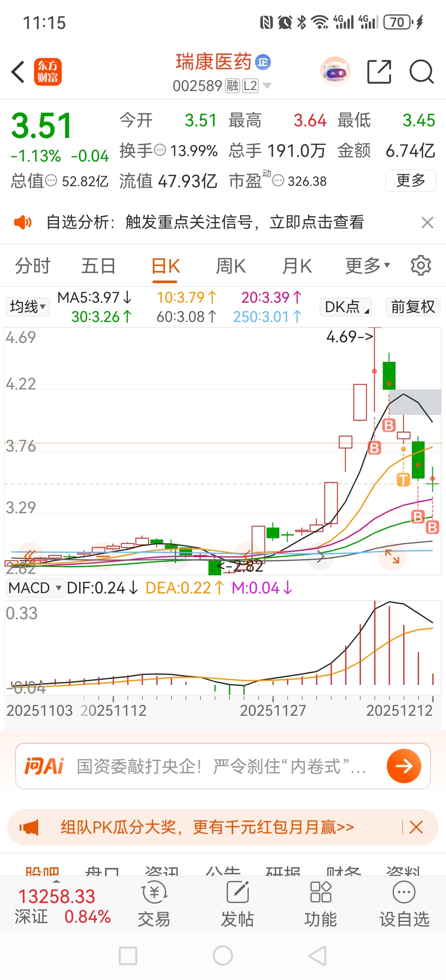Close the 组队PK promotion banner
This screenshot has height=980, width=446.
pos(415,827)
